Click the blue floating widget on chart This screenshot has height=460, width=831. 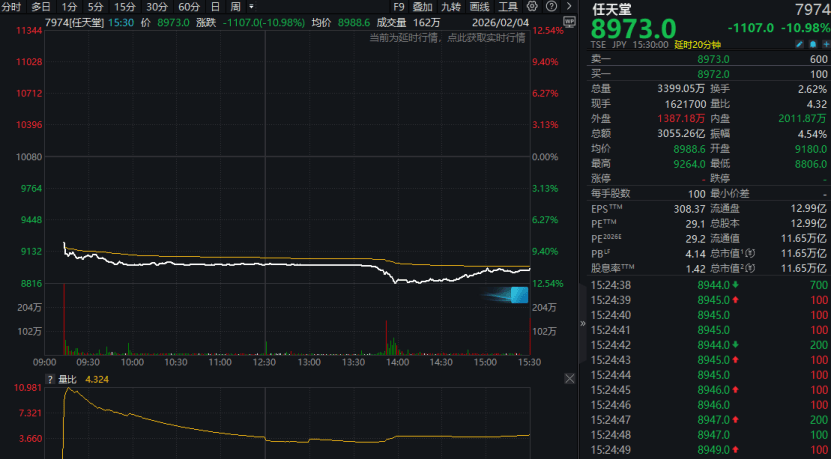(x=518, y=294)
